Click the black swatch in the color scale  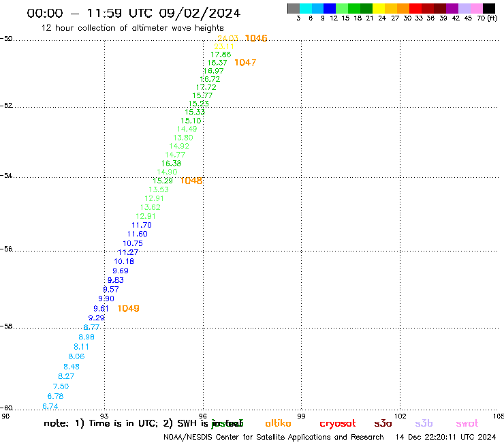click(x=489, y=8)
